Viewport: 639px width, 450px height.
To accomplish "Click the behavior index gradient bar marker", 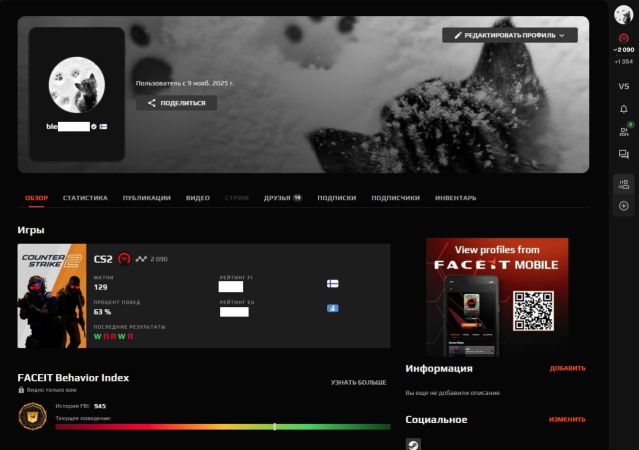I will 274,426.
